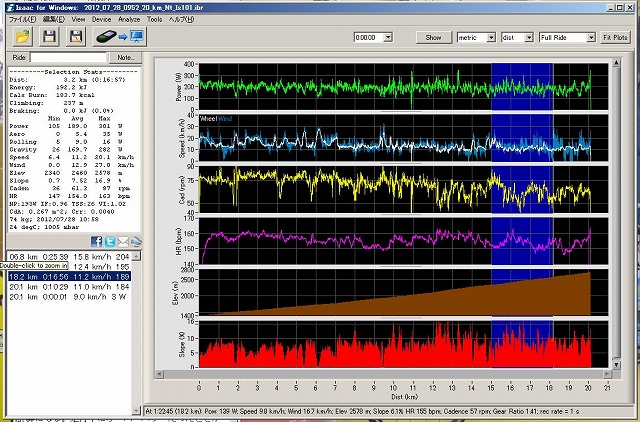
Task: Click the Fit Plots button
Action: (615, 37)
